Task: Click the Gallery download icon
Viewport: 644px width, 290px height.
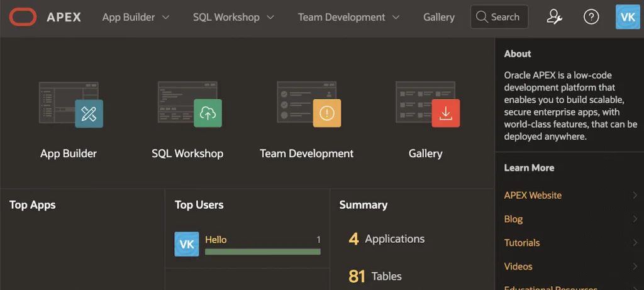Action: (x=446, y=113)
